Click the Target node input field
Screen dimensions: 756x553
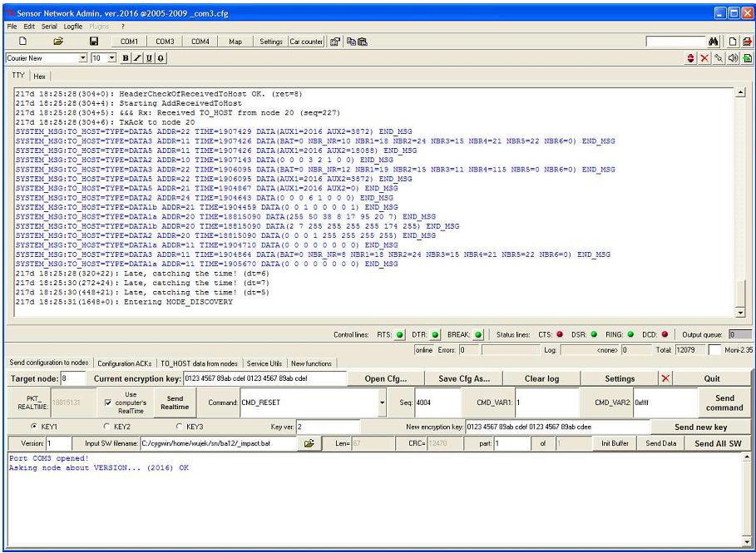73,378
